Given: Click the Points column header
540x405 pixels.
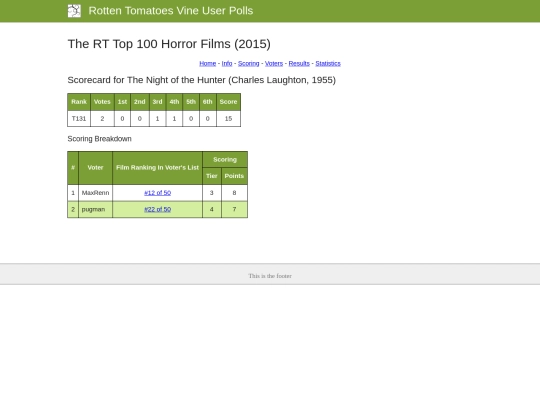Looking at the screenshot, I should pos(234,176).
